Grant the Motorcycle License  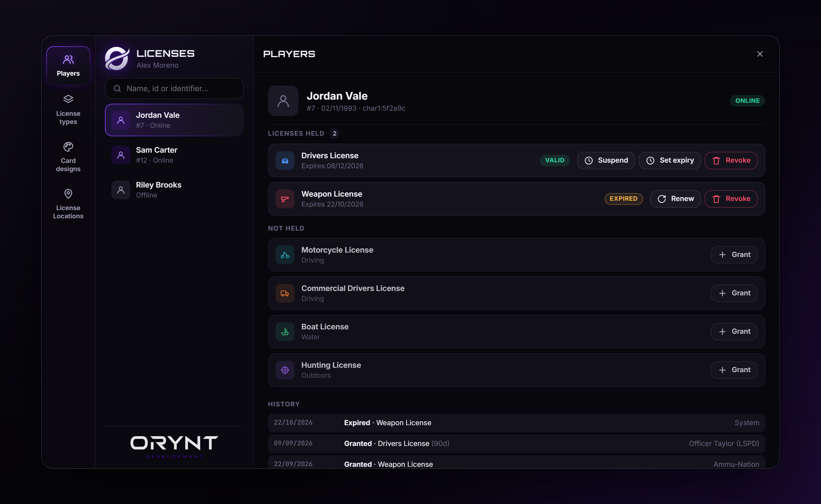(734, 255)
